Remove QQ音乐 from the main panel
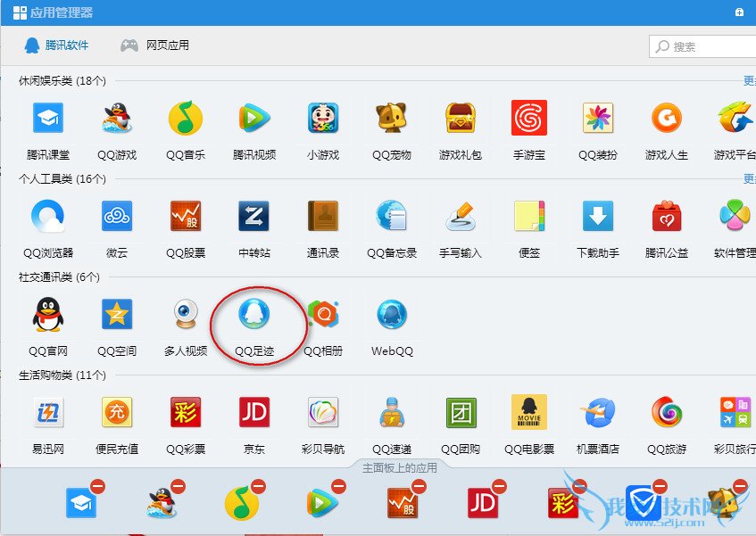The height and width of the screenshot is (536, 756). pos(259,487)
